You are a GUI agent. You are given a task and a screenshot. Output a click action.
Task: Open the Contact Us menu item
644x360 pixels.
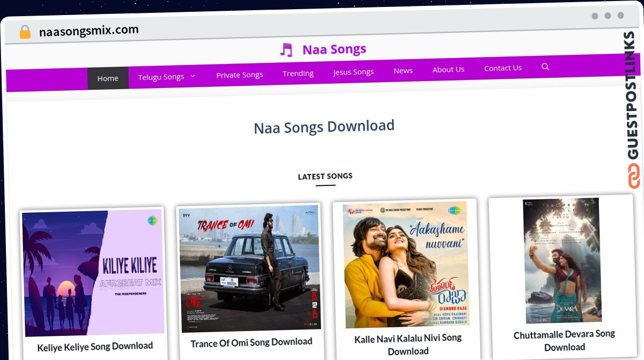503,68
